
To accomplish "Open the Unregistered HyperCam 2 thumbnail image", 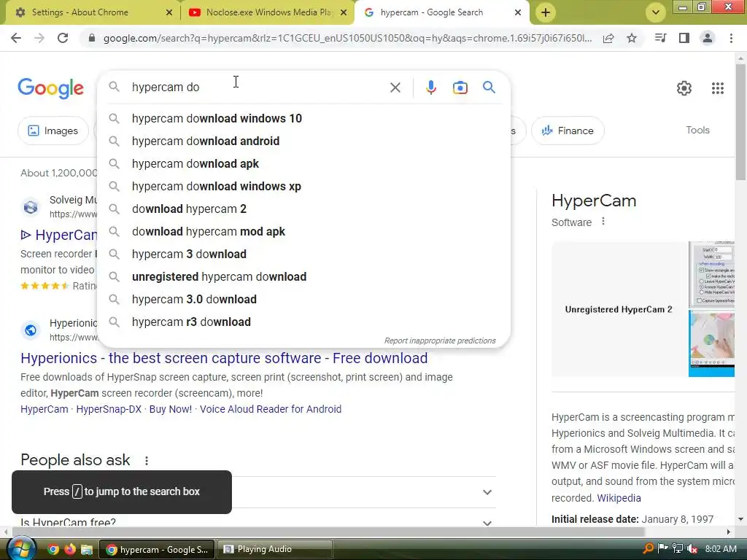I will click(x=619, y=309).
